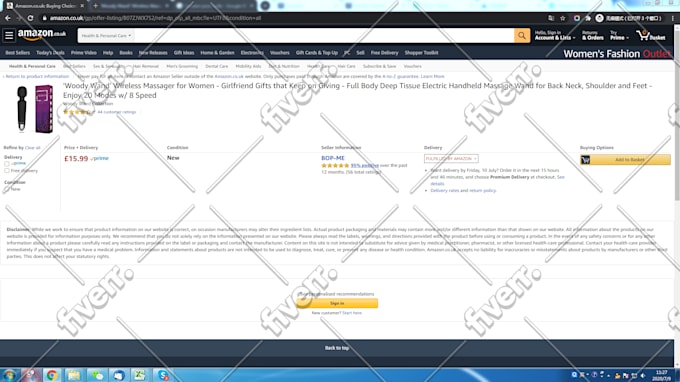Click the Start here new customer link
The width and height of the screenshot is (680, 382).
[352, 313]
